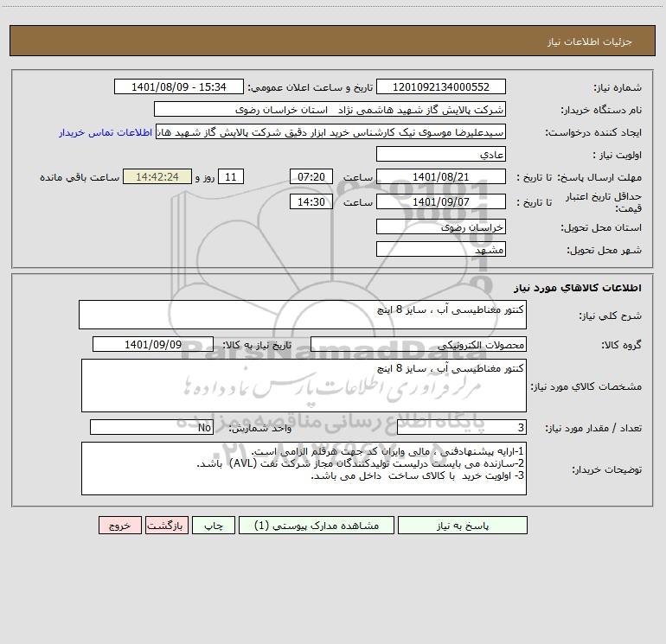Image resolution: width=666 pixels, height=644 pixels.
Task: Click the remaining time 14:42:24 countdown box
Action: coord(157,176)
